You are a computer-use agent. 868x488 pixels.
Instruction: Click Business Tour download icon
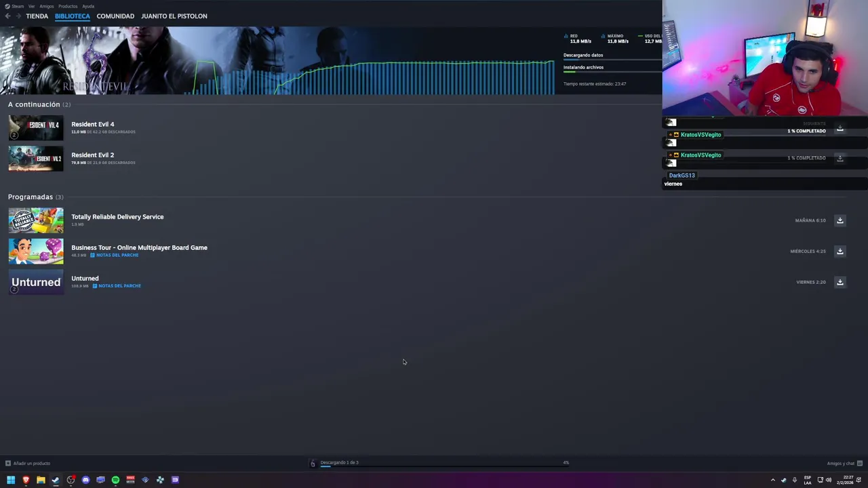coord(840,251)
